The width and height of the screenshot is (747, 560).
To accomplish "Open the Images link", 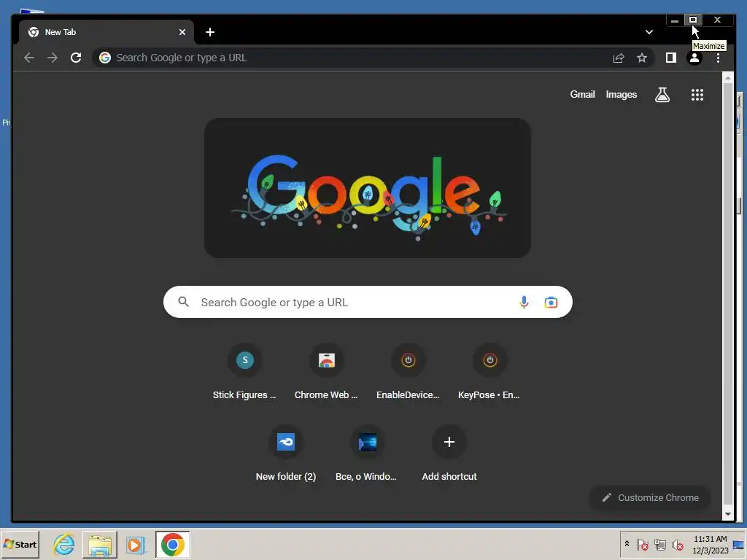I will [x=622, y=94].
